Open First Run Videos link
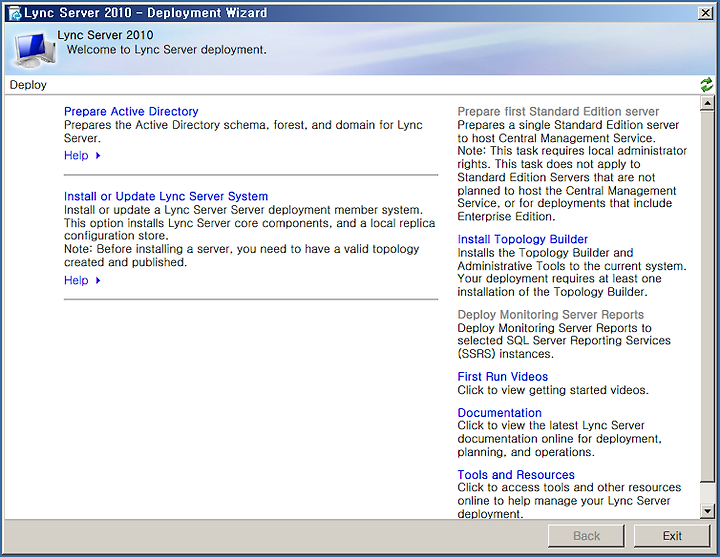 click(x=503, y=377)
